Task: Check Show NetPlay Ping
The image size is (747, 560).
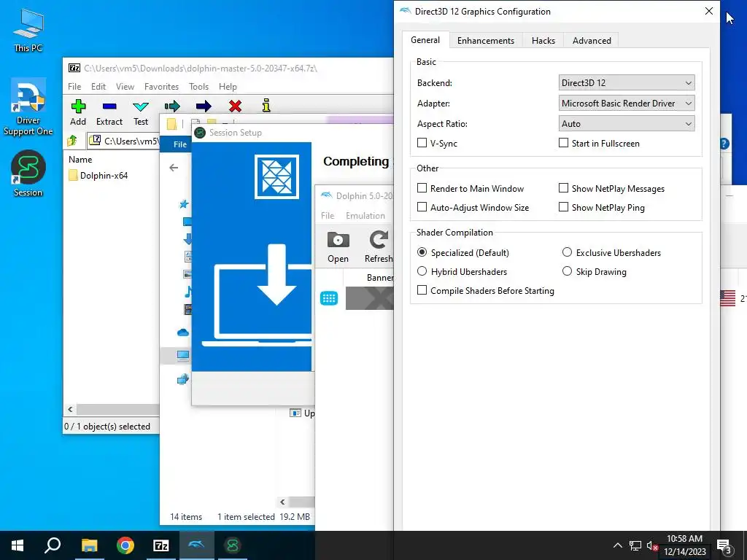Action: pyautogui.click(x=563, y=207)
